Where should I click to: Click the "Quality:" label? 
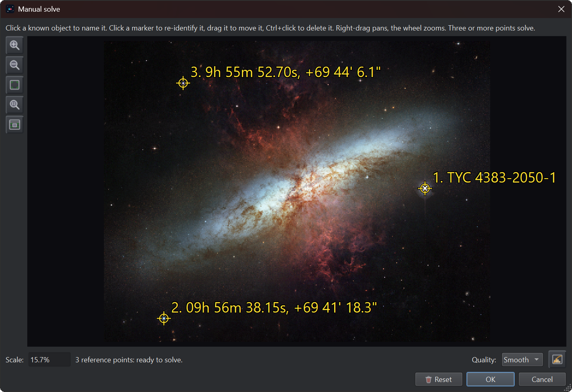[484, 360]
